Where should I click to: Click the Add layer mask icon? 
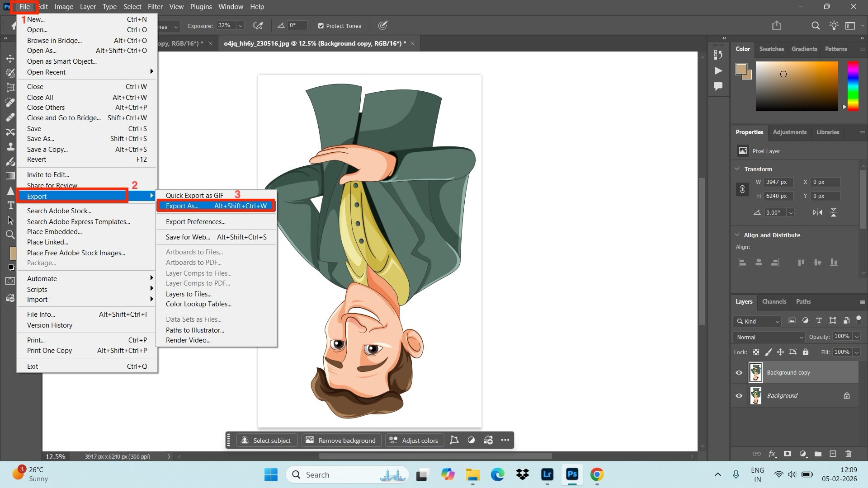[788, 454]
